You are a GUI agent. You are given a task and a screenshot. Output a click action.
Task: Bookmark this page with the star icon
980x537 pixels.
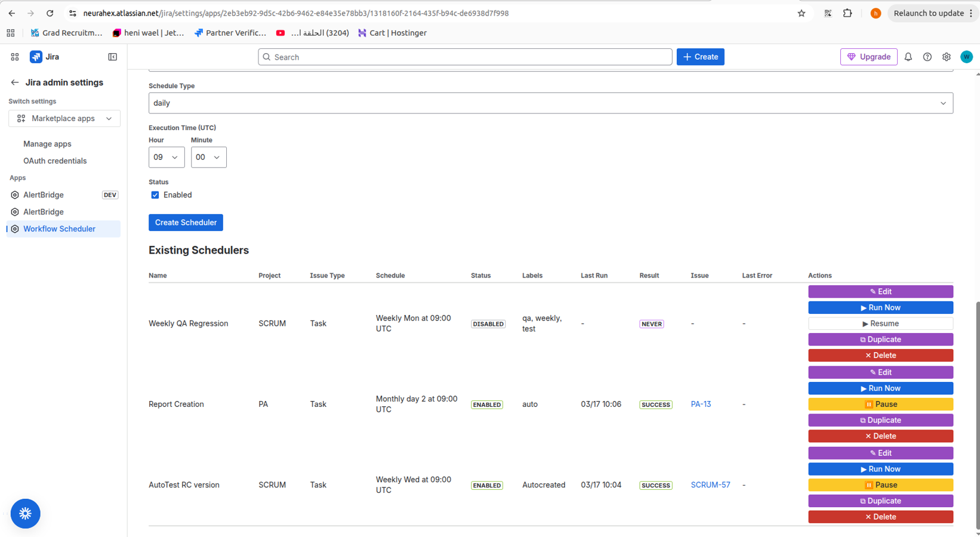tap(801, 13)
